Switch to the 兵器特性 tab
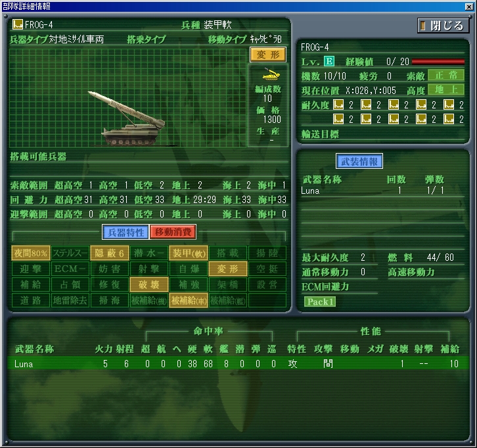The height and width of the screenshot is (448, 477). point(125,233)
